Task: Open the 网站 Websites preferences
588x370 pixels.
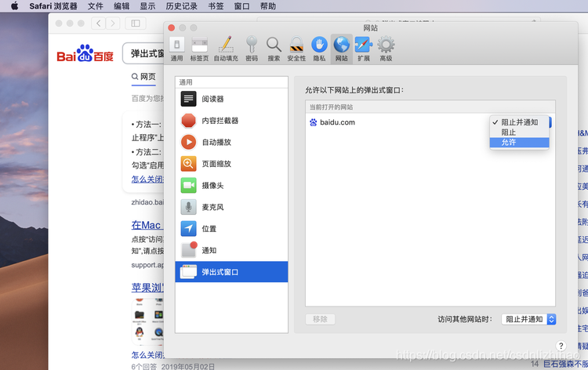Action: 341,49
